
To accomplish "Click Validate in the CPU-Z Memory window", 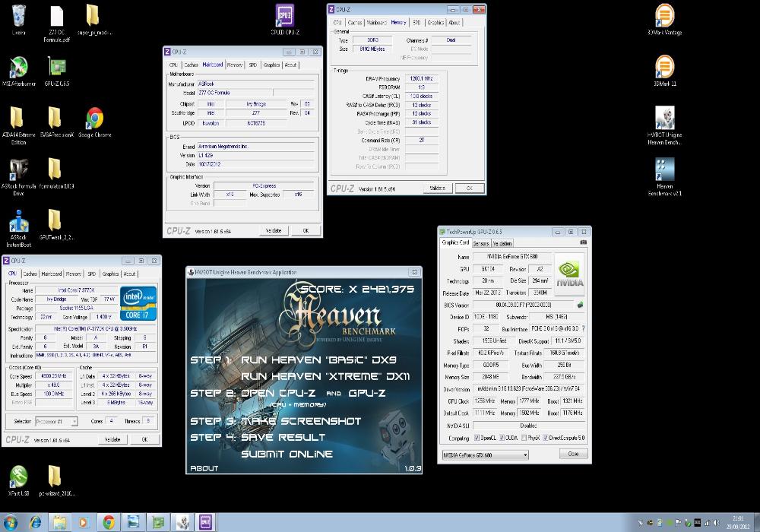I will 437,188.
